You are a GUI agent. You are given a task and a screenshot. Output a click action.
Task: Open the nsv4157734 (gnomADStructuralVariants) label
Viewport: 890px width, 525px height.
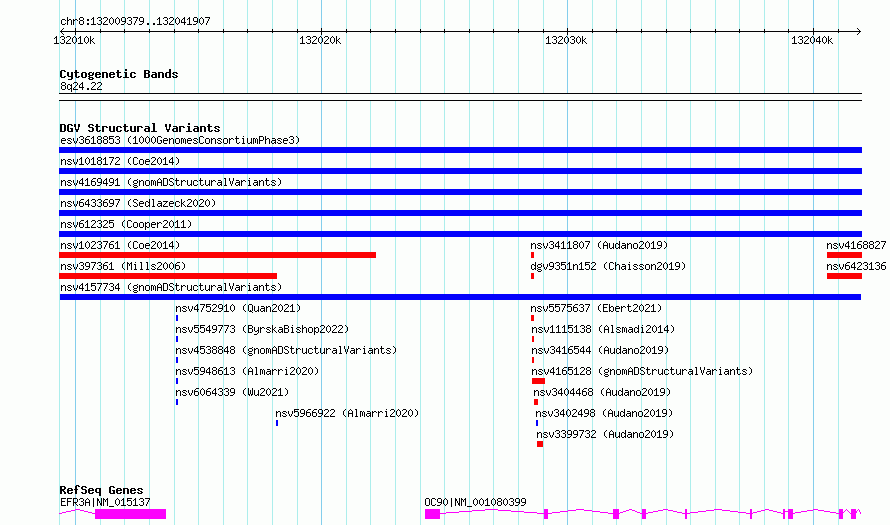tap(171, 287)
